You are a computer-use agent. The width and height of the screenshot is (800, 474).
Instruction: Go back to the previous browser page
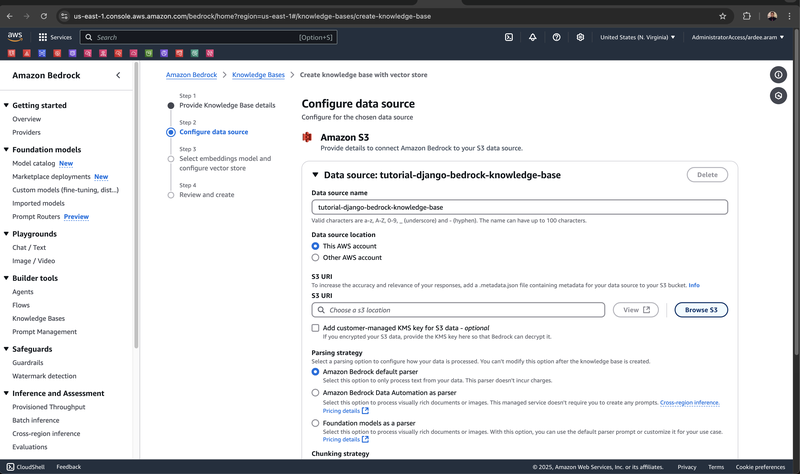pyautogui.click(x=10, y=16)
